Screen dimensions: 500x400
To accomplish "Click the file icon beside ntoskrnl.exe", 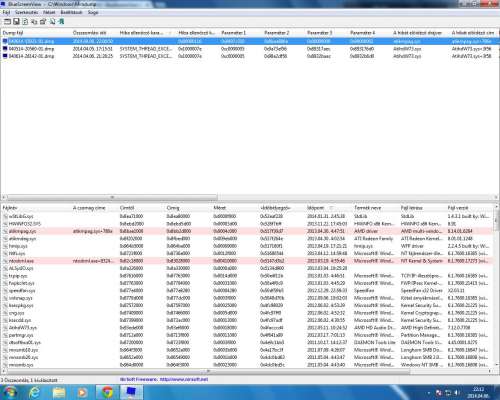I will tap(5, 261).
